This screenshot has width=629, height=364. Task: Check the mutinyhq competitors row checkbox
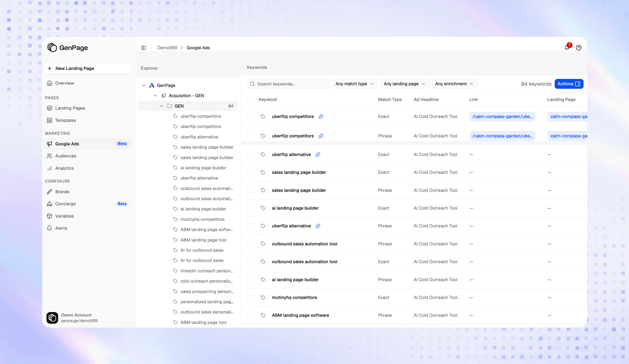point(250,297)
